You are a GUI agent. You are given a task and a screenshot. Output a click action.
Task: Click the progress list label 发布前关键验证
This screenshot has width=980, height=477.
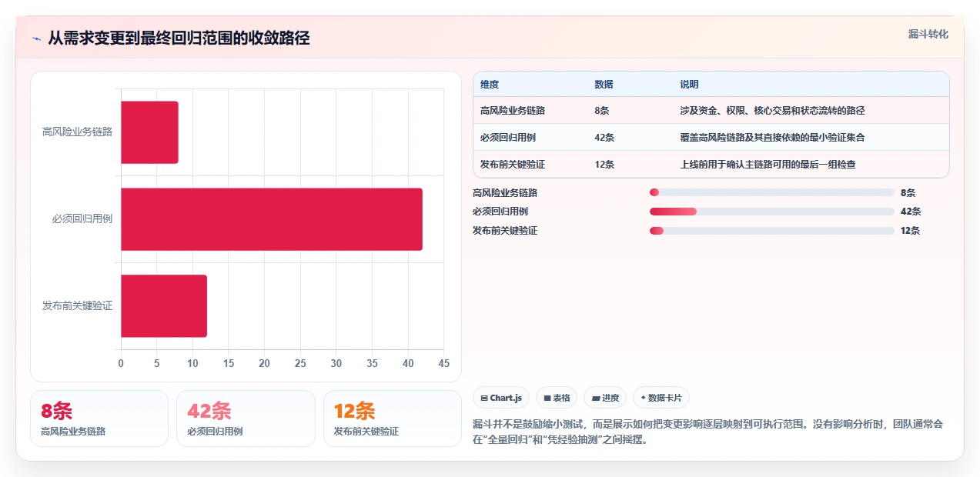[505, 230]
